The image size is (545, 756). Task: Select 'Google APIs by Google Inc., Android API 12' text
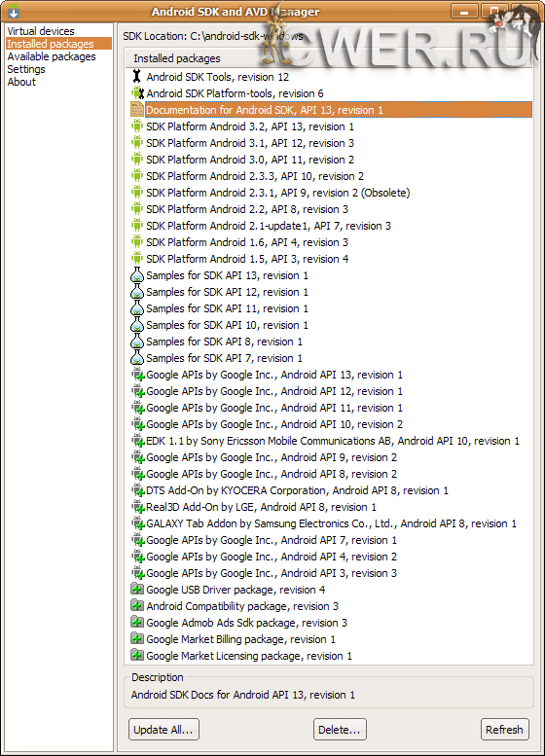(x=273, y=391)
